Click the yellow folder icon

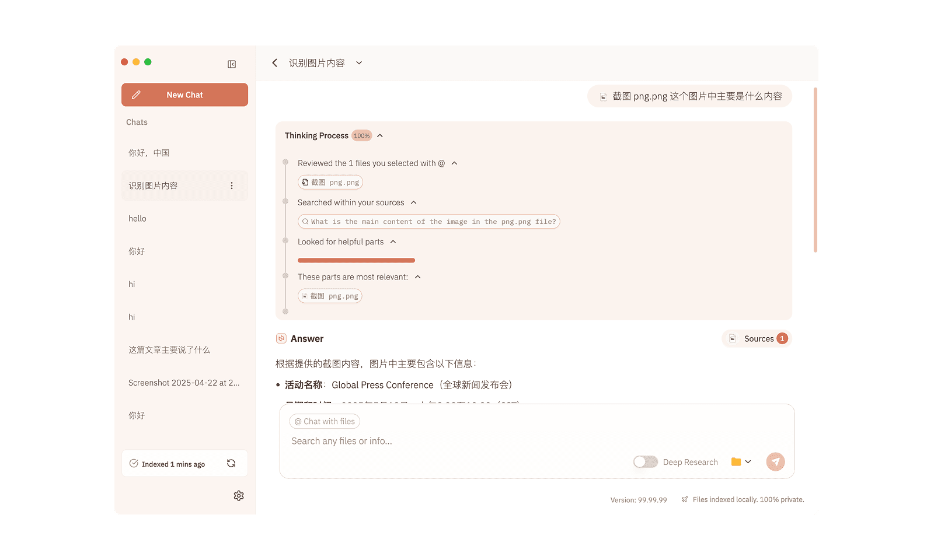click(736, 462)
